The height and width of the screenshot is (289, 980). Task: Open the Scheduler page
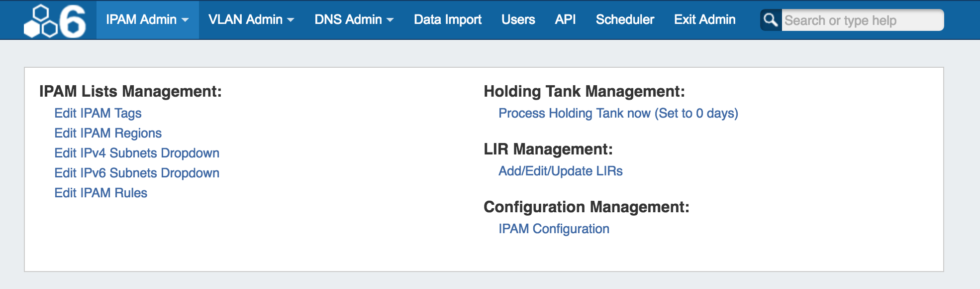tap(625, 20)
